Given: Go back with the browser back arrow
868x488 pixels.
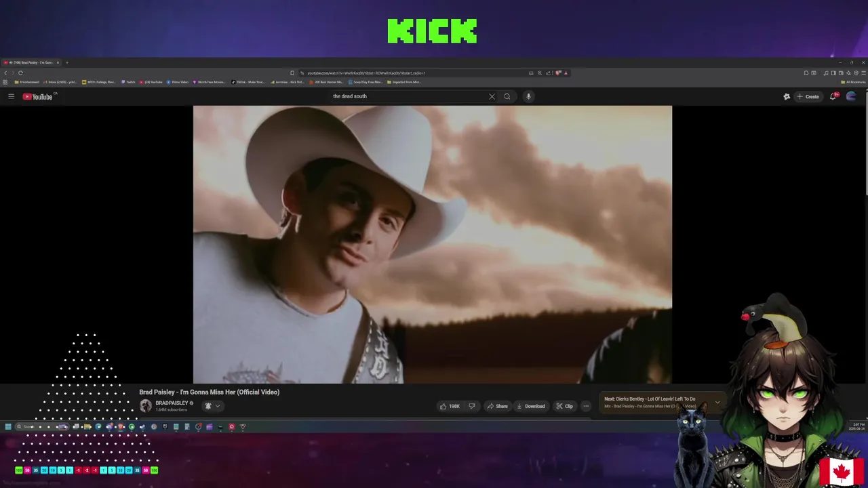Looking at the screenshot, I should [5, 73].
